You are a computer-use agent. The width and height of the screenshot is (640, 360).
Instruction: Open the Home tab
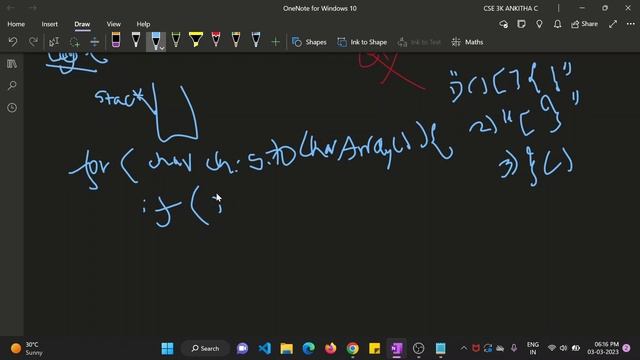[16, 24]
